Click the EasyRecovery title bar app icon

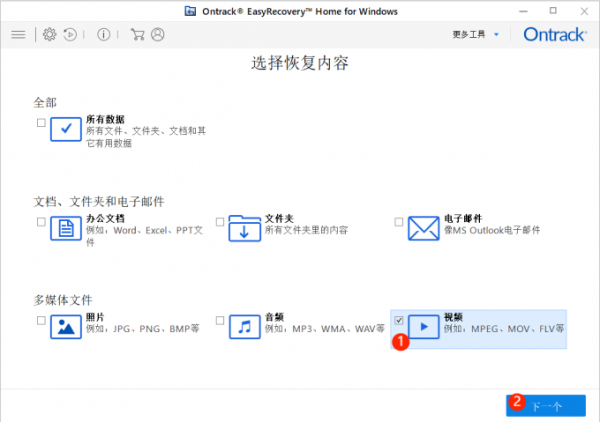[x=190, y=11]
